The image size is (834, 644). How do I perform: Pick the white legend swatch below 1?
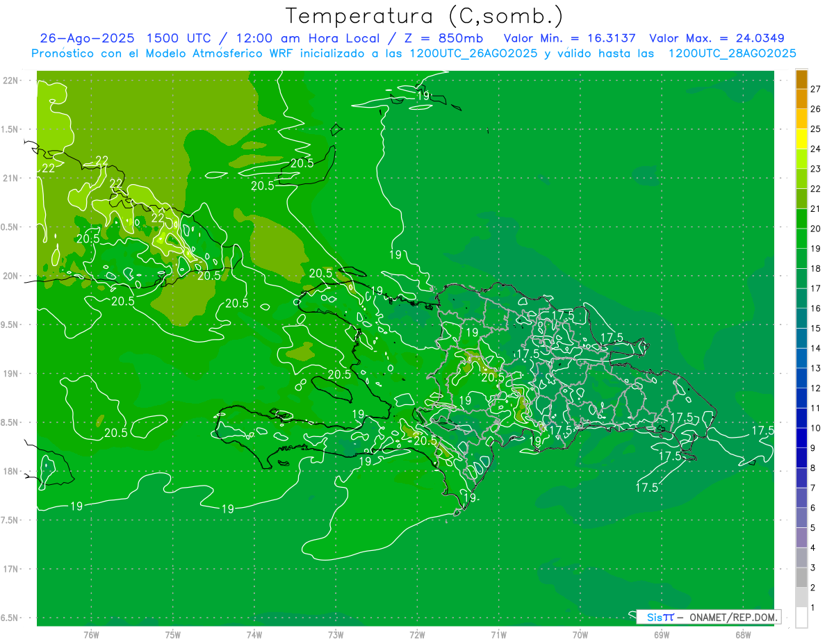[x=801, y=618]
